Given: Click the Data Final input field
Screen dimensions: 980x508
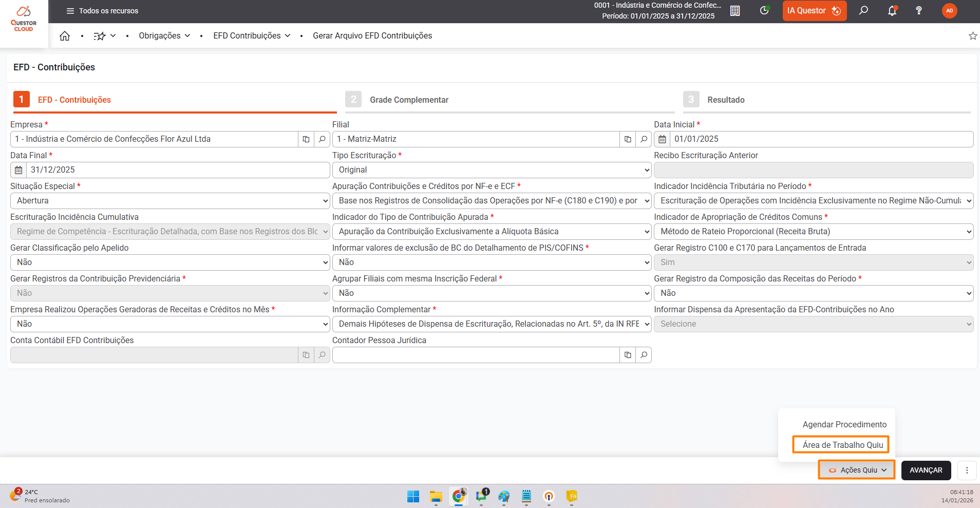Looking at the screenshot, I should point(177,170).
